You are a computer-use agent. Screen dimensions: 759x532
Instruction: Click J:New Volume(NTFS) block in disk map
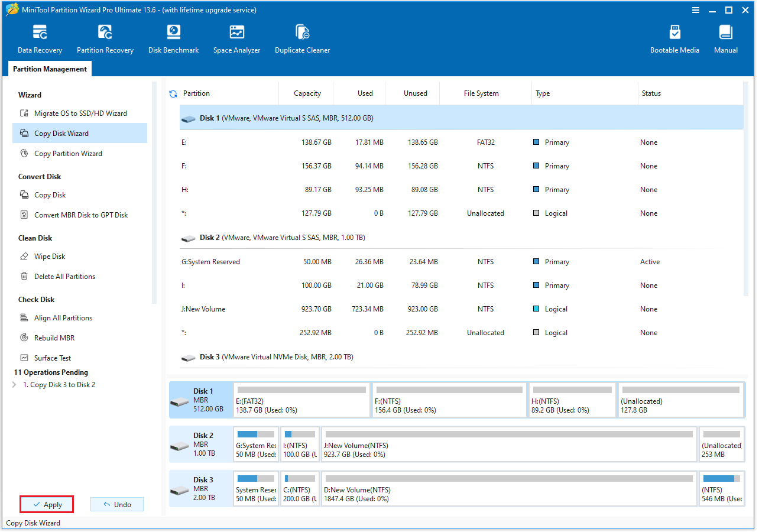(x=509, y=445)
